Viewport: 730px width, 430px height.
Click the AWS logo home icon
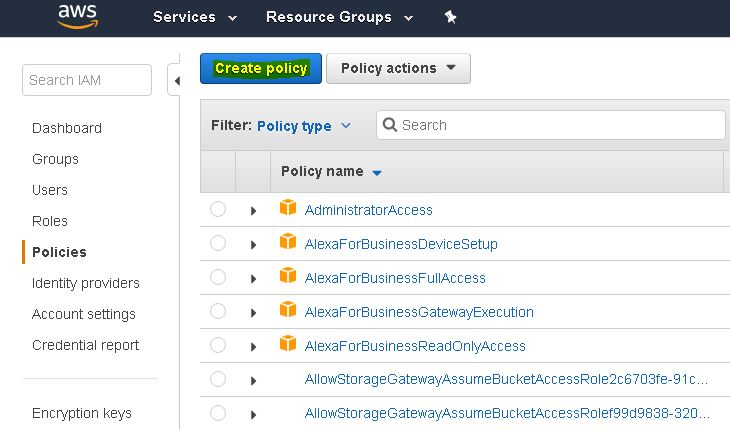click(x=77, y=17)
